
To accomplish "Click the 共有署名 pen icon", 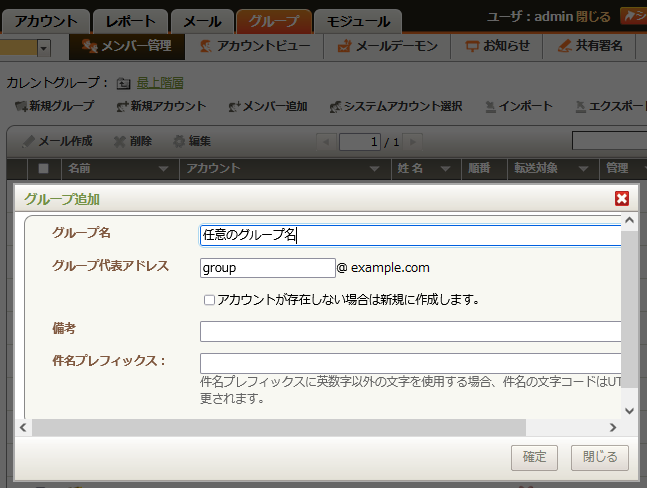I will click(564, 46).
